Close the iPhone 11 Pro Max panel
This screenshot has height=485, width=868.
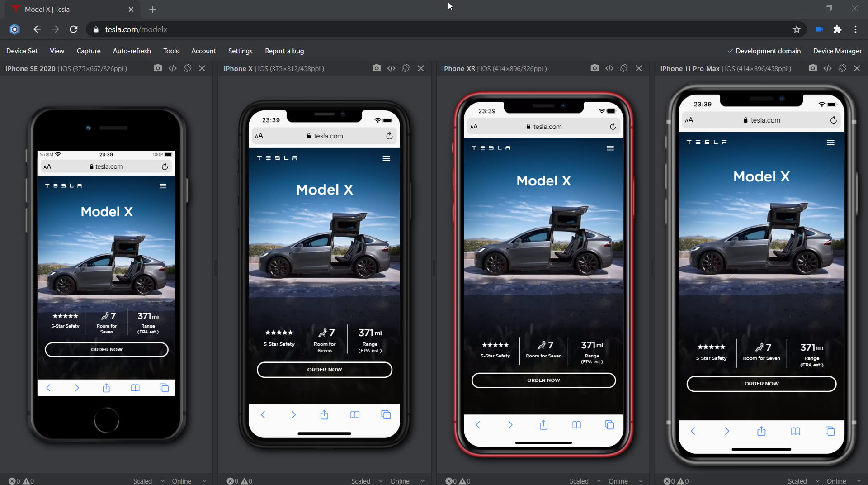pos(857,68)
